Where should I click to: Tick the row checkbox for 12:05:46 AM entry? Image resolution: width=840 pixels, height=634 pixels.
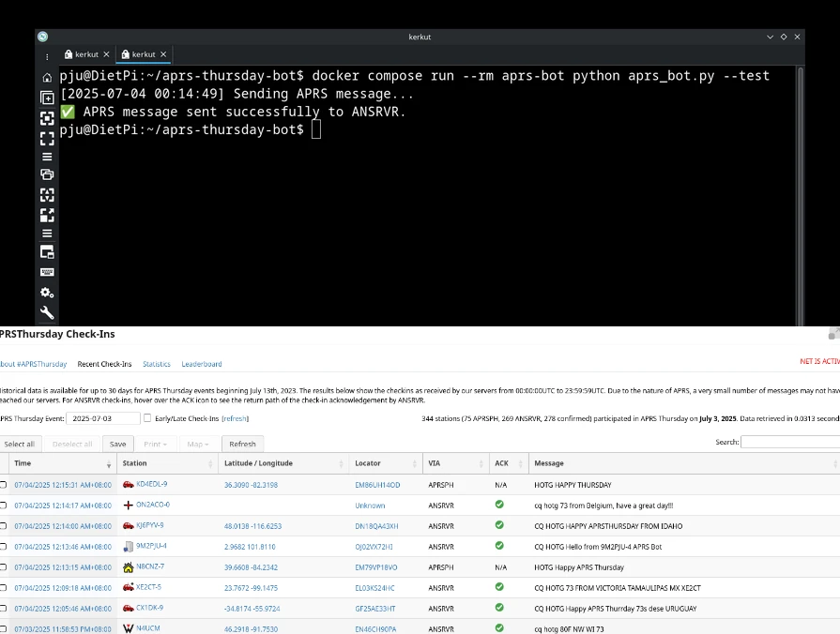[3, 609]
